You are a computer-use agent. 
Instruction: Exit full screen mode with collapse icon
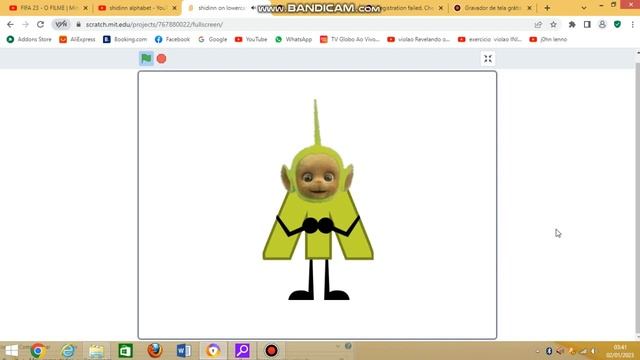488,59
